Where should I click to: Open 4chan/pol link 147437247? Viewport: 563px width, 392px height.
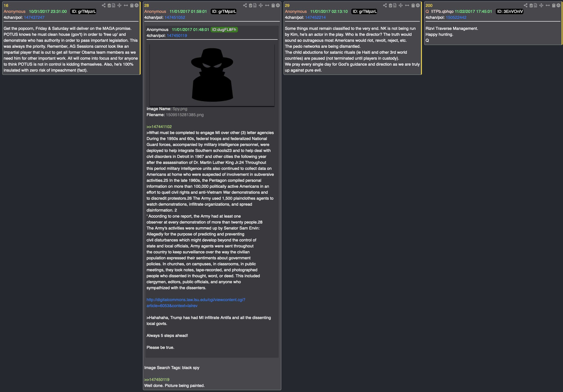coord(34,17)
